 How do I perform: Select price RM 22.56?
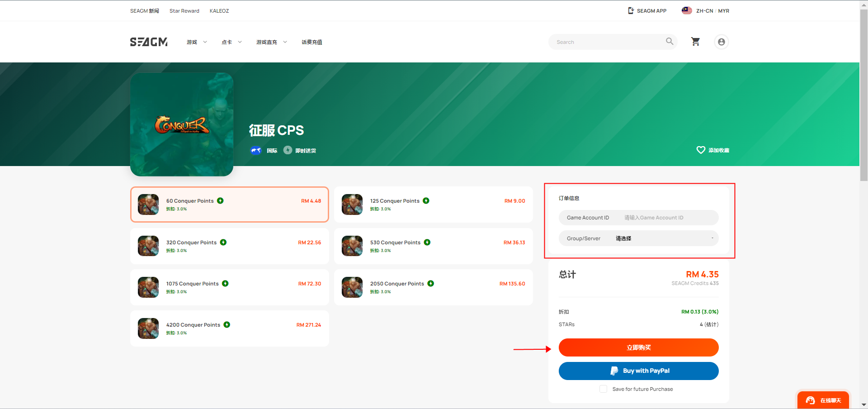309,243
